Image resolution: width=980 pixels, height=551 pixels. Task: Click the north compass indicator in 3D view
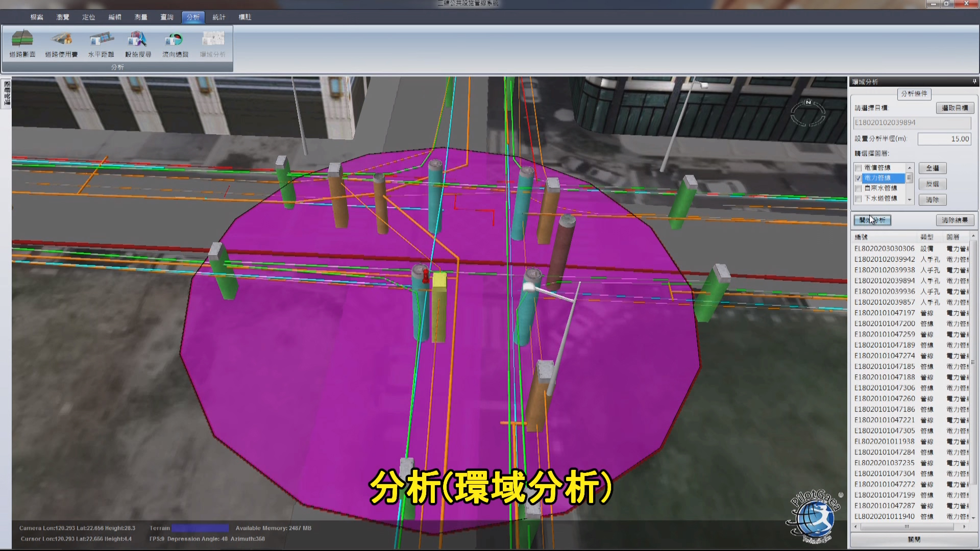[807, 113]
